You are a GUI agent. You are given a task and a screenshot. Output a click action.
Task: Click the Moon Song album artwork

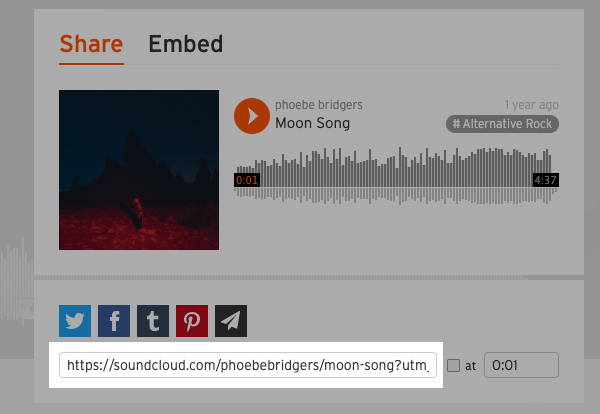point(139,170)
